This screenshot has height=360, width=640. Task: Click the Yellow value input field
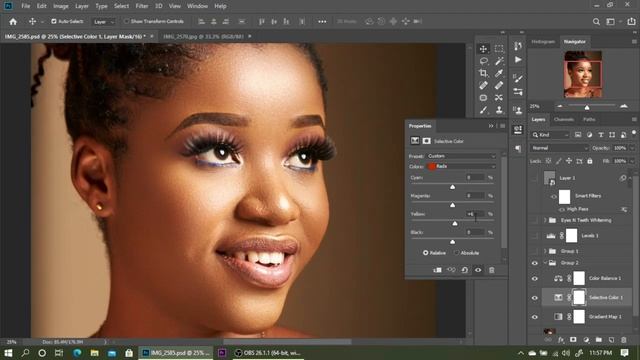(476, 214)
